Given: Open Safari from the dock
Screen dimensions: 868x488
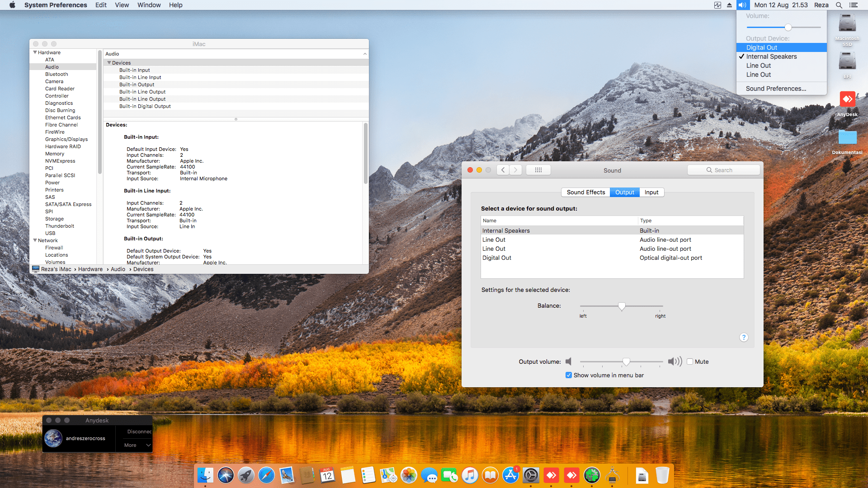Looking at the screenshot, I should tap(266, 475).
